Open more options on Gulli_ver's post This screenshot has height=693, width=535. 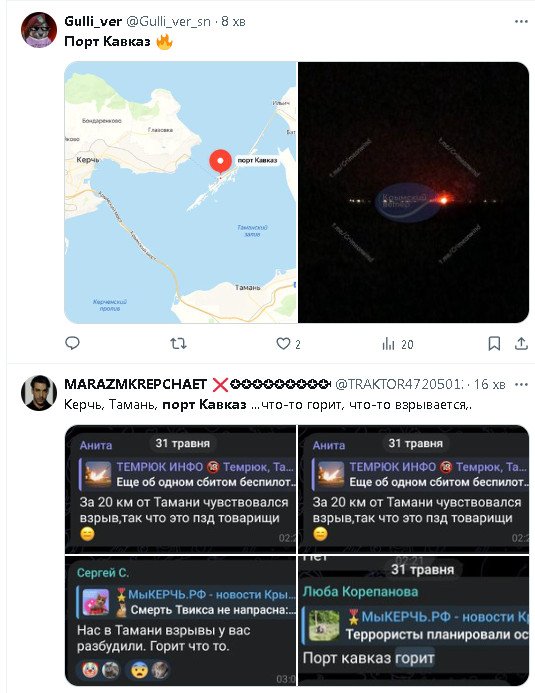point(521,21)
